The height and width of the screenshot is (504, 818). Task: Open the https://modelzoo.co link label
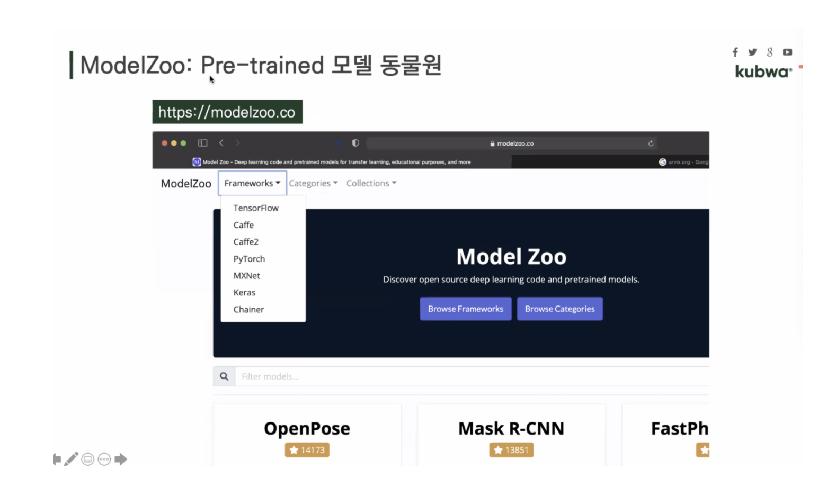coord(227,112)
